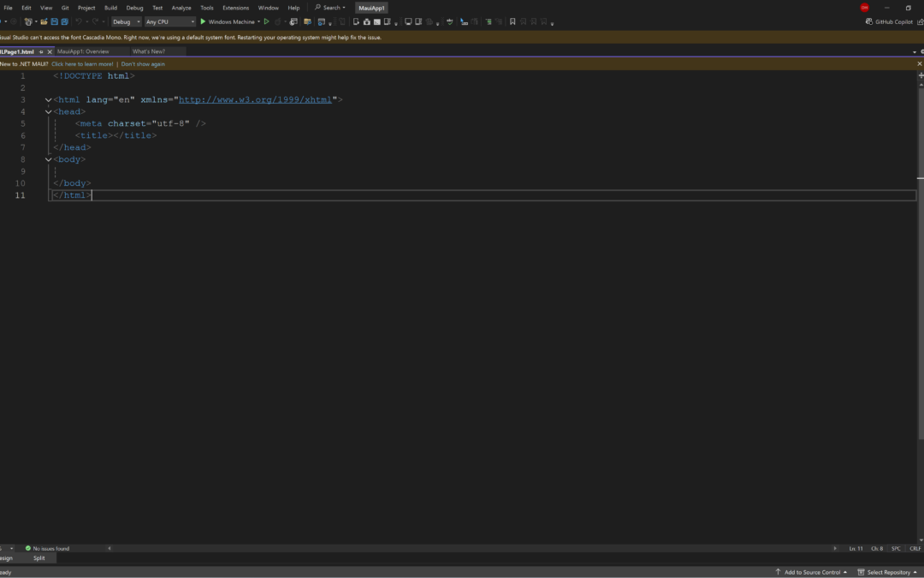Open GitHub Copilot
This screenshot has height=578, width=924.
click(x=889, y=21)
